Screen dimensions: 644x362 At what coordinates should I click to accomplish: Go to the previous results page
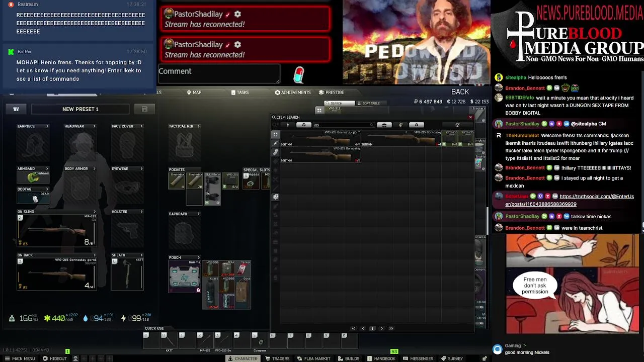pos(363,328)
